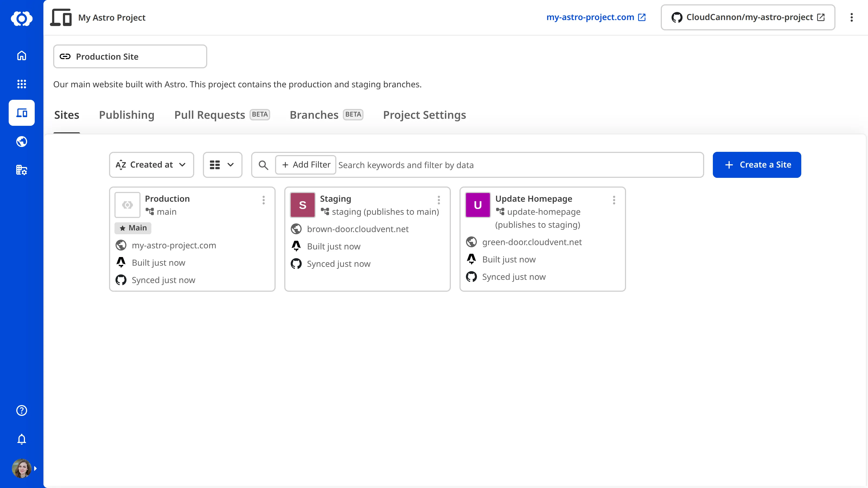
Task: Click the Update Homepage site title
Action: [x=533, y=199]
